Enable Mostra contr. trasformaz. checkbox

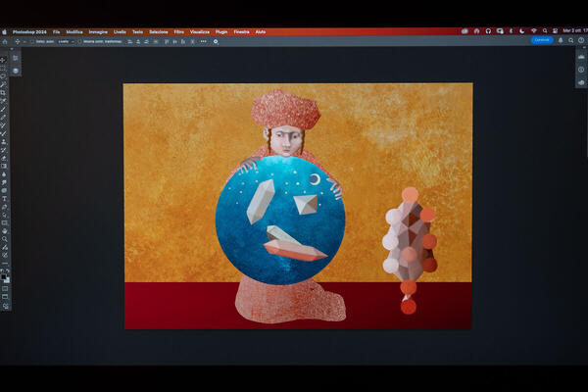click(x=80, y=41)
